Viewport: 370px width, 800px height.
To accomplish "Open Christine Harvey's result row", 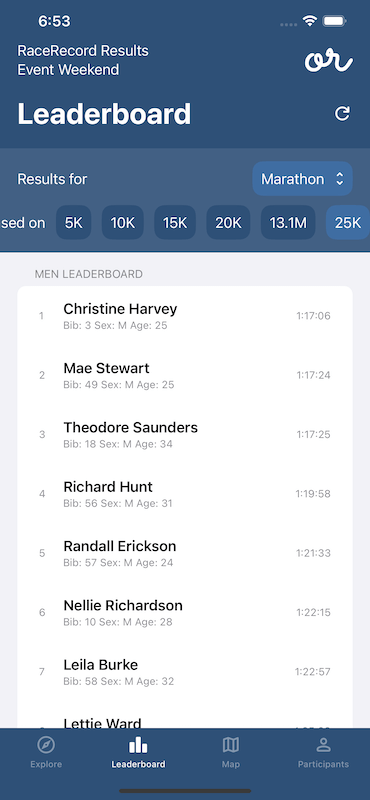I will point(185,316).
